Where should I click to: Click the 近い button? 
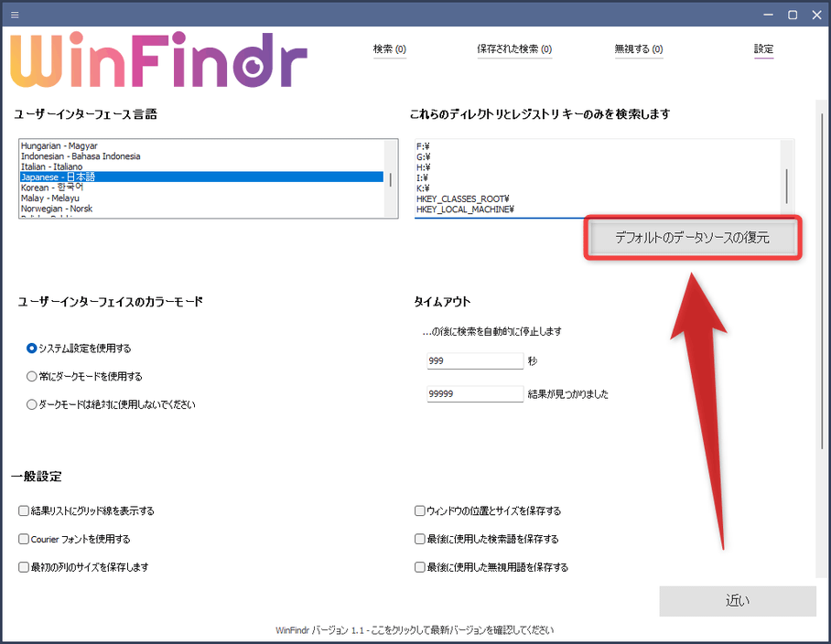(x=738, y=601)
